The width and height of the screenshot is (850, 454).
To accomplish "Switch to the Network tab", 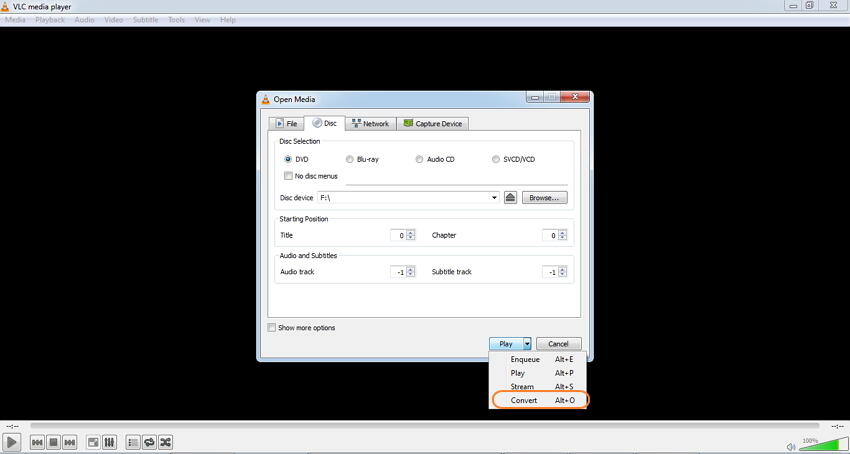I will [x=370, y=124].
